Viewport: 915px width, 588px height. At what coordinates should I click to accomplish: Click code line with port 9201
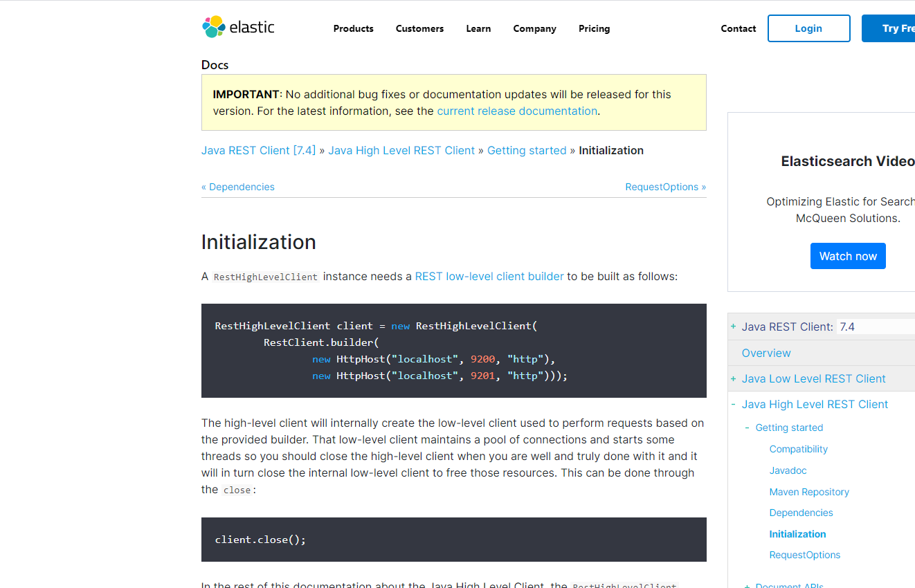pyautogui.click(x=440, y=376)
